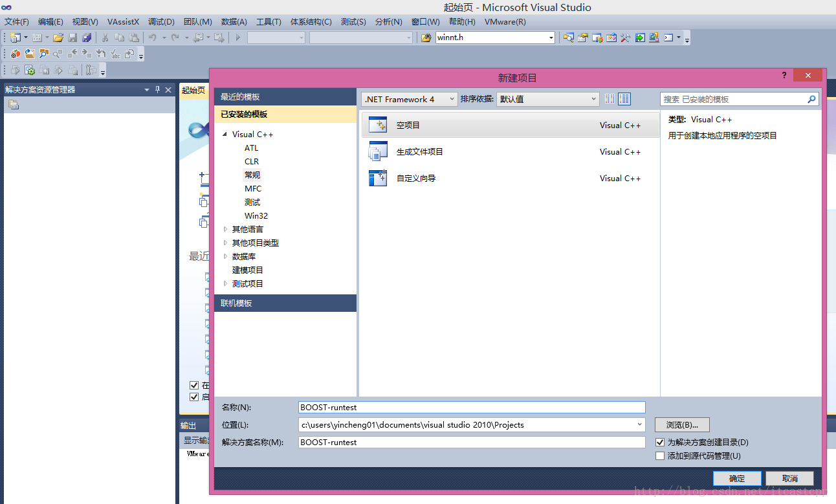This screenshot has width=836, height=504.
Task: Select the Win32 template category
Action: (x=256, y=215)
